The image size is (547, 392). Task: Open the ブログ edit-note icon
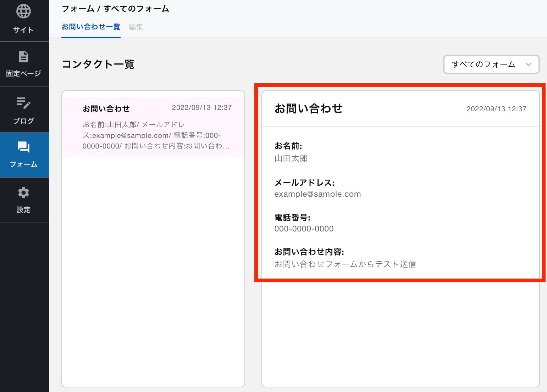coord(23,103)
